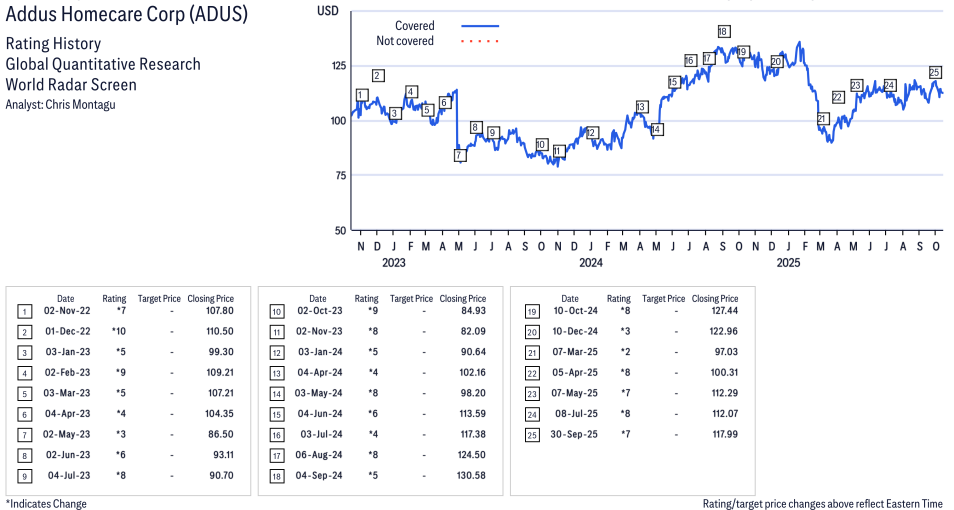This screenshot has height=510, width=954.
Task: Click the USD axis label
Action: click(327, 10)
